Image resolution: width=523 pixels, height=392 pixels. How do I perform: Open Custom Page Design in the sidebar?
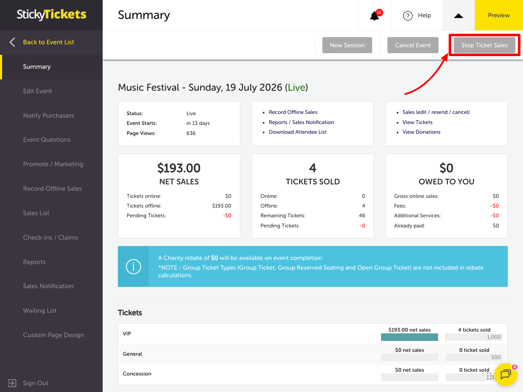pyautogui.click(x=53, y=335)
